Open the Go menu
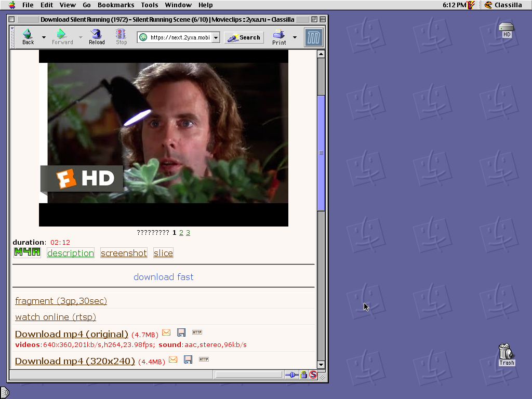The image size is (532, 399). click(x=87, y=5)
